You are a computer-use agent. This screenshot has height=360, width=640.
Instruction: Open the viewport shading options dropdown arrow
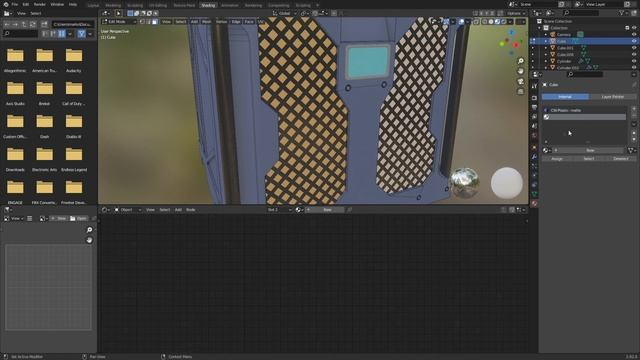pyautogui.click(x=510, y=22)
